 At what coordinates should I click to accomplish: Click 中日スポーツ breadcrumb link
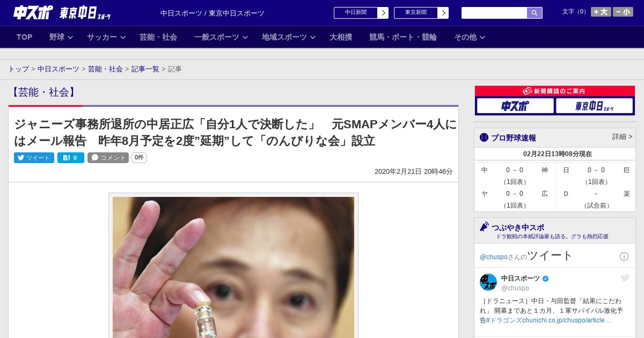[58, 69]
